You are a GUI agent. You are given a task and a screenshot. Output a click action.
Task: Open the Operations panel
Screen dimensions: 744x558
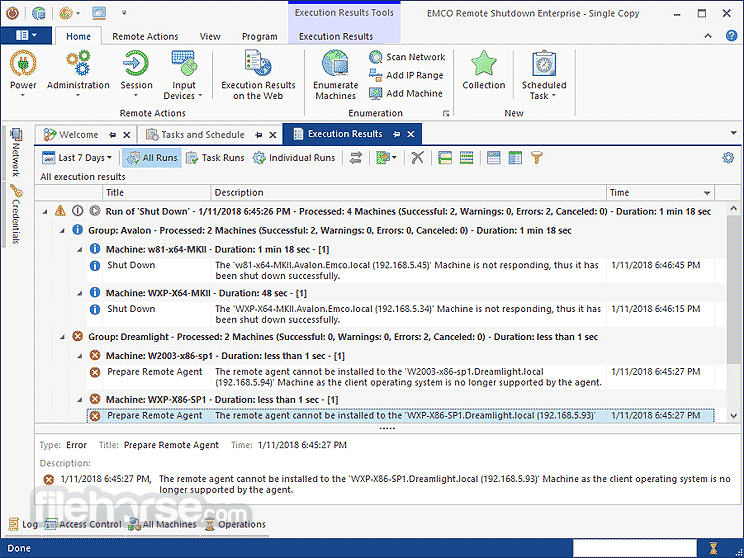tap(235, 524)
